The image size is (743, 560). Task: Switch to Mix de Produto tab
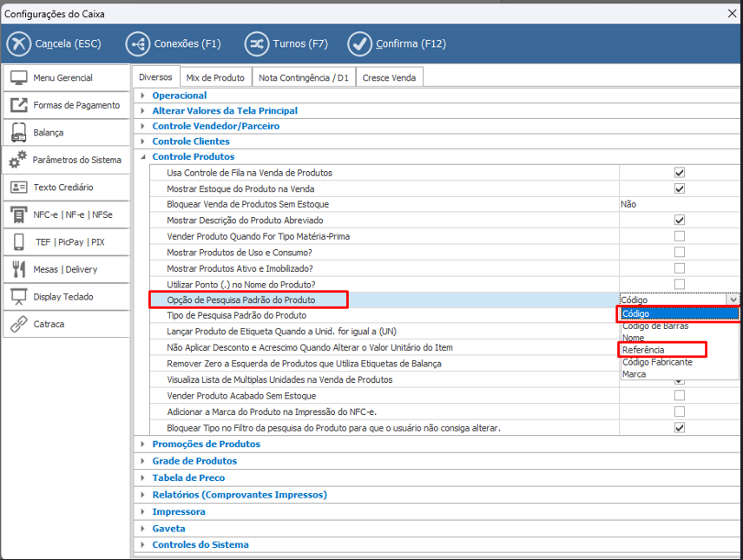click(x=216, y=77)
